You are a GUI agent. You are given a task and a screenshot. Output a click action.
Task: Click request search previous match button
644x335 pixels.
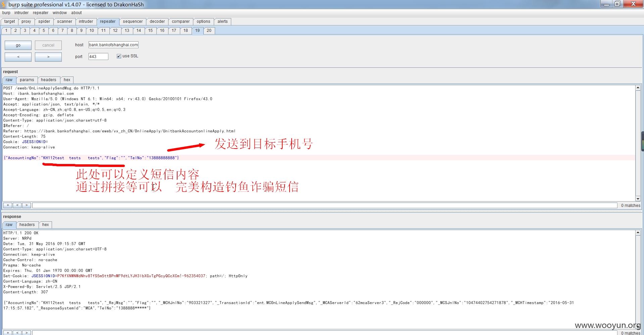click(17, 205)
